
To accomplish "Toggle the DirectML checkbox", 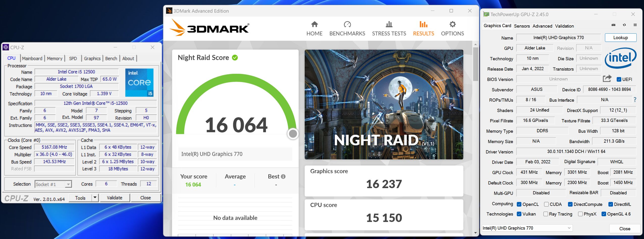I will click(611, 204).
